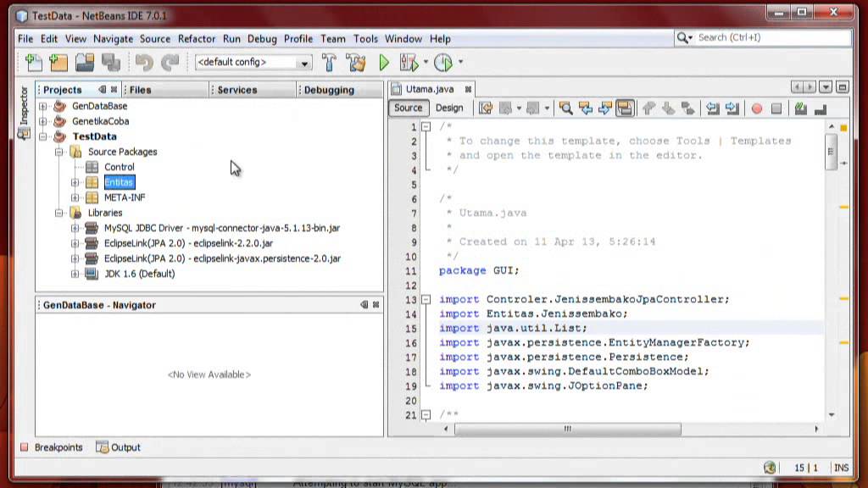The width and height of the screenshot is (868, 488).
Task: Close the Navigator panel
Action: tap(376, 305)
